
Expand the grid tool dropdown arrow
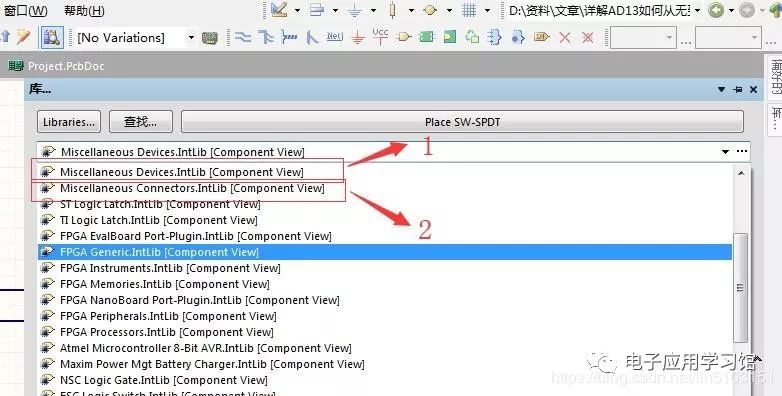[x=487, y=10]
